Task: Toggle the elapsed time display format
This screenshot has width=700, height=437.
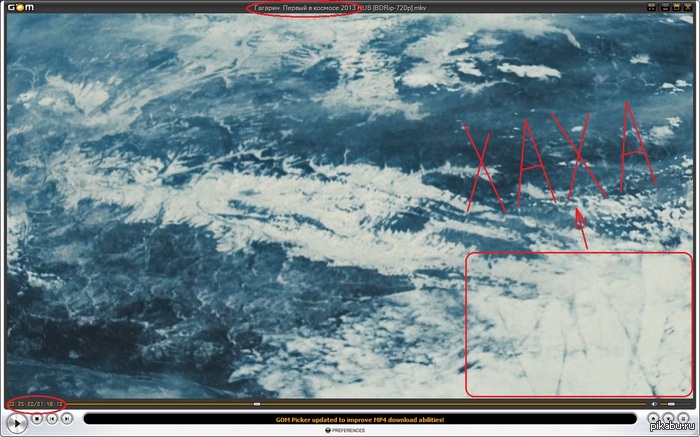Action: pos(35,404)
